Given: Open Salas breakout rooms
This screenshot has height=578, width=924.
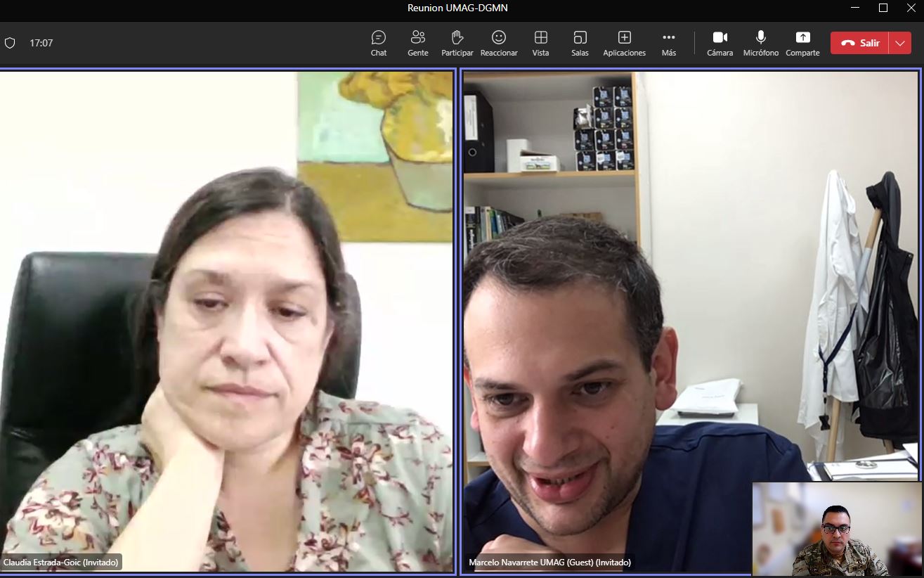Looking at the screenshot, I should (580, 43).
